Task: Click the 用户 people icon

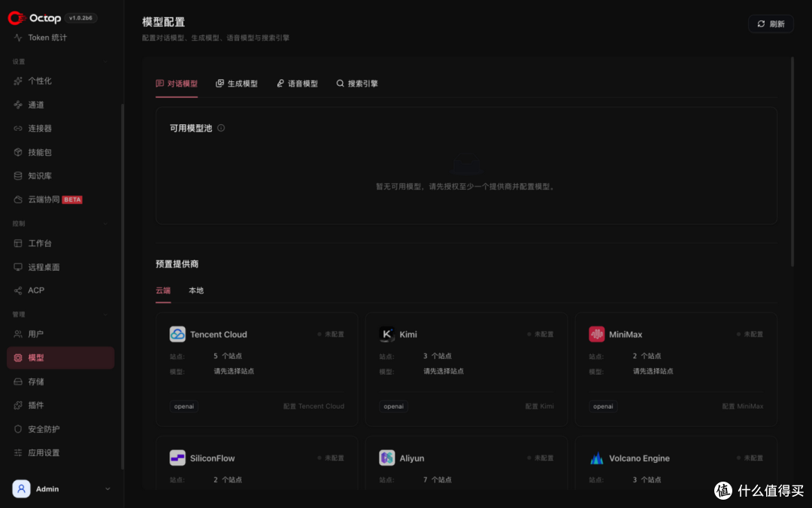Action: click(18, 334)
